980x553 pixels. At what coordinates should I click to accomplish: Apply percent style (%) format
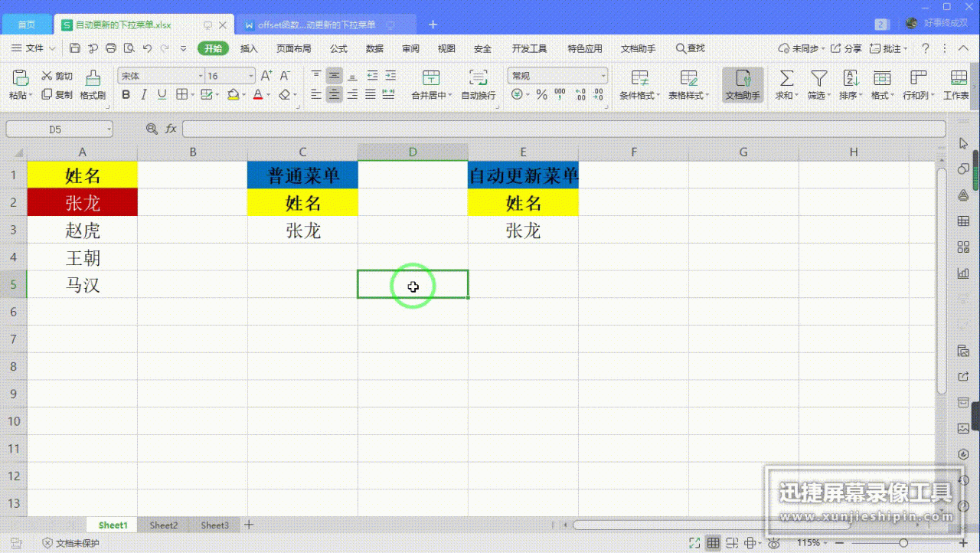coord(542,95)
